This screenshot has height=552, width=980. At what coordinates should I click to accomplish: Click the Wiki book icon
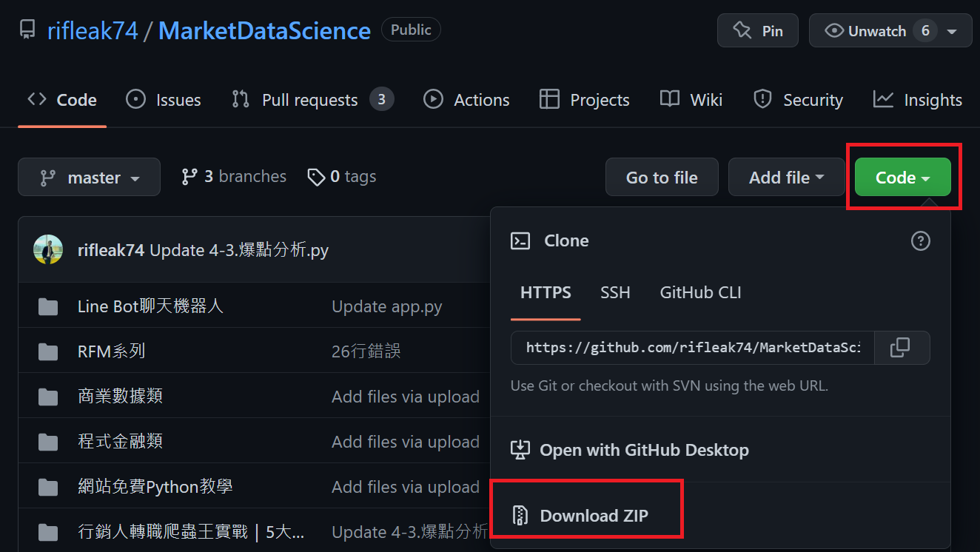[x=670, y=99]
